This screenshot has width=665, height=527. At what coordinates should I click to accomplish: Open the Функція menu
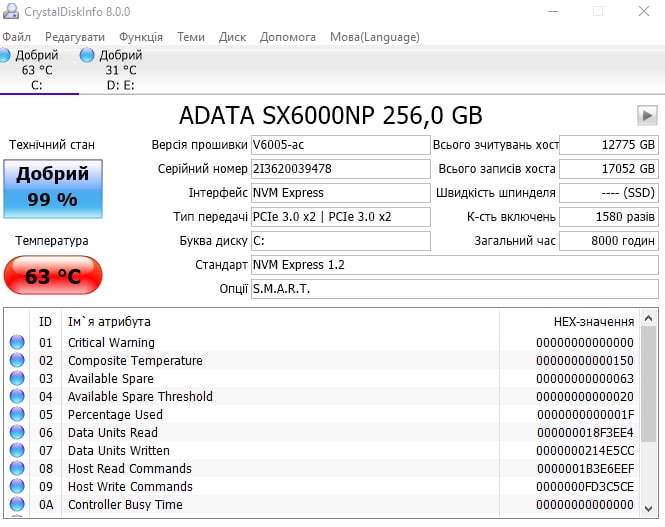[x=141, y=37]
